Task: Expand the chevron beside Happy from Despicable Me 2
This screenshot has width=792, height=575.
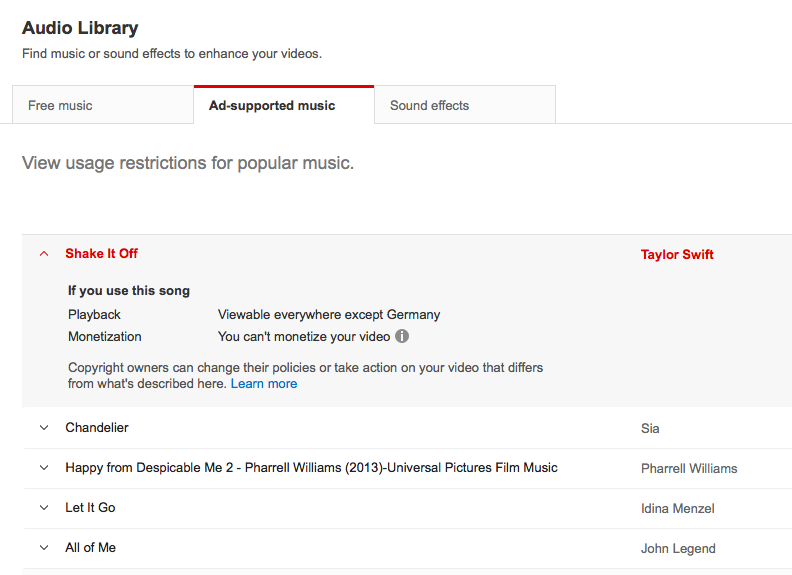Action: tap(43, 468)
